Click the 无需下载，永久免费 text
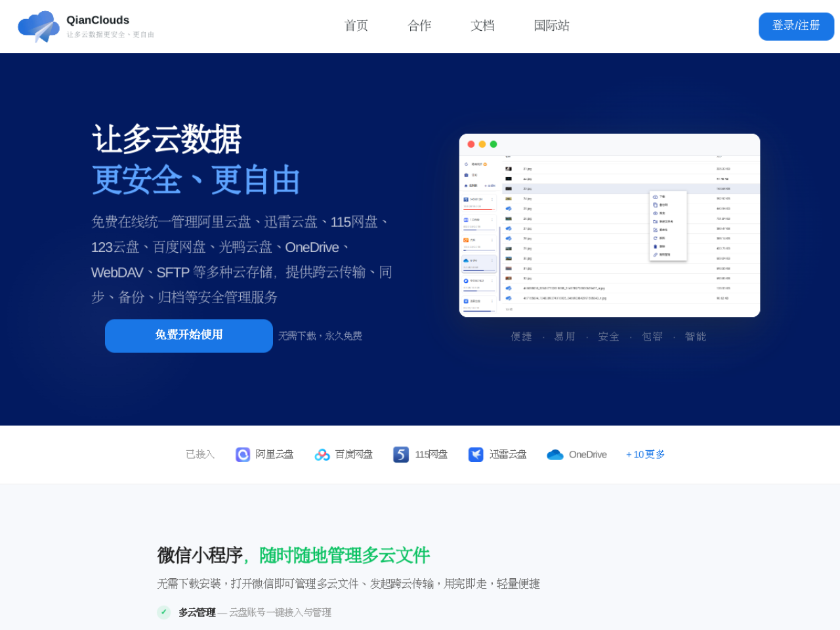 pyautogui.click(x=320, y=336)
